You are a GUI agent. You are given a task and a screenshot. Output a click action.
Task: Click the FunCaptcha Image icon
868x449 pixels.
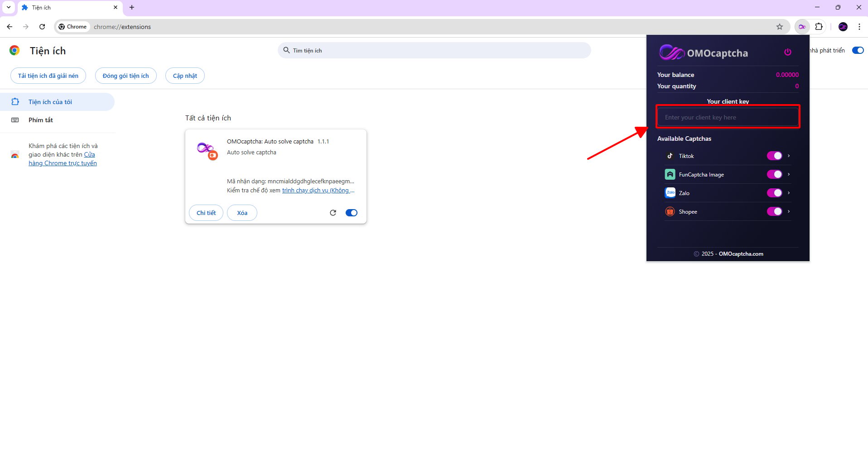point(670,174)
